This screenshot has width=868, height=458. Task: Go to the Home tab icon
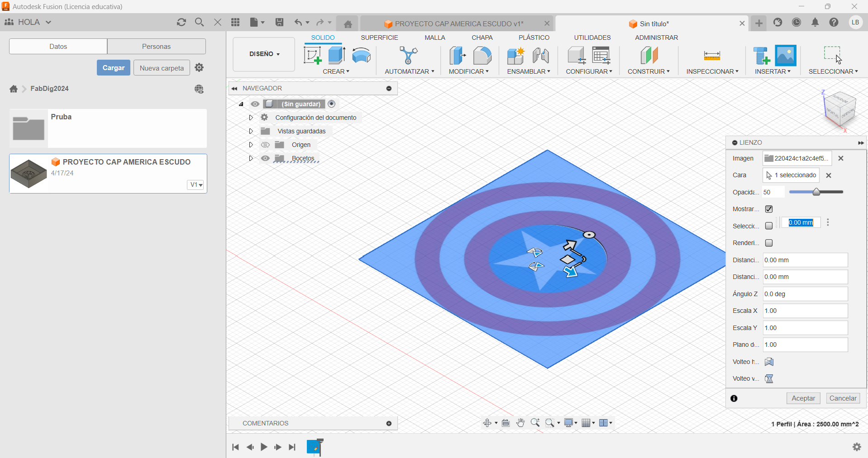click(348, 24)
